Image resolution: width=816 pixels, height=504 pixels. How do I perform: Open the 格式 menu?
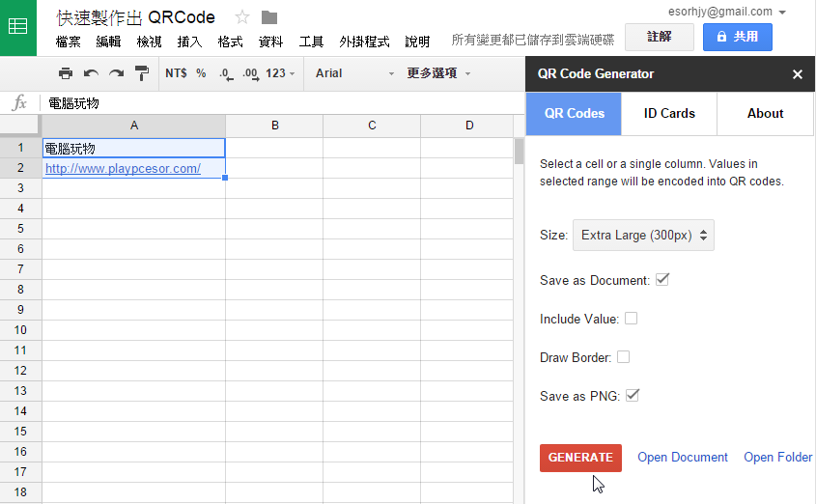pos(230,42)
